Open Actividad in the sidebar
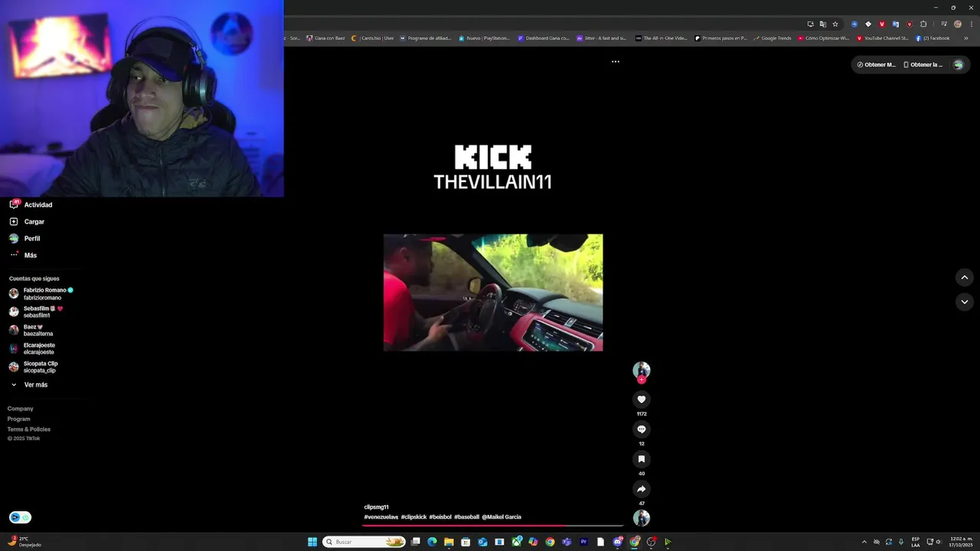This screenshot has width=980, height=551. 31,205
